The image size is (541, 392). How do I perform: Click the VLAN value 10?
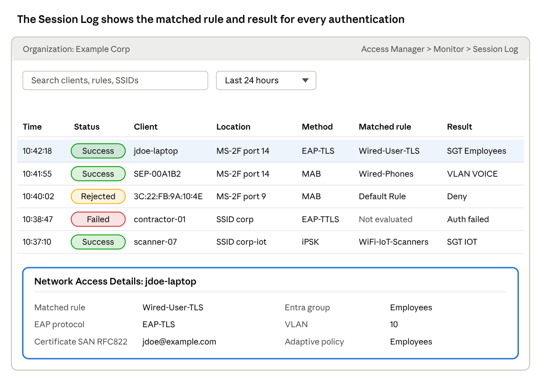[x=394, y=324]
